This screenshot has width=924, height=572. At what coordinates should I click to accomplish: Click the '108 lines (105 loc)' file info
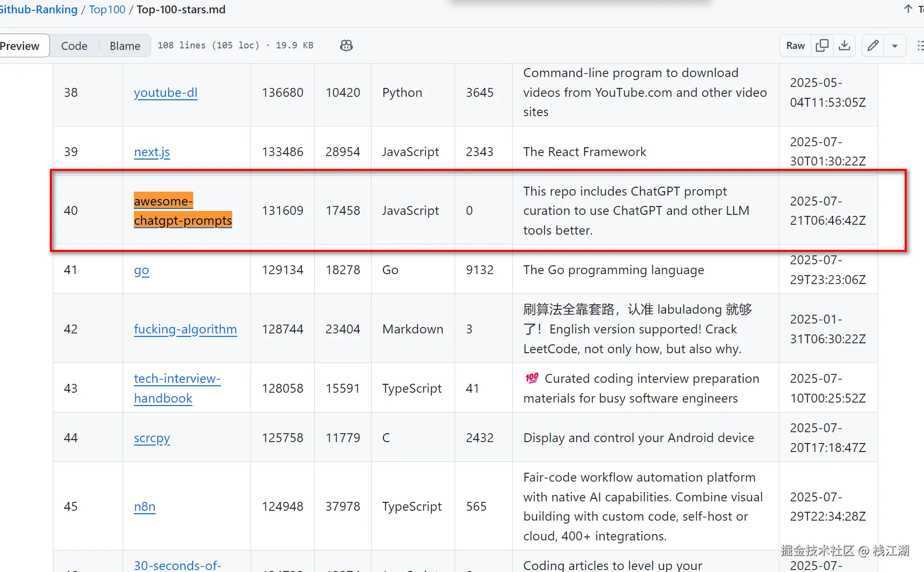(209, 45)
